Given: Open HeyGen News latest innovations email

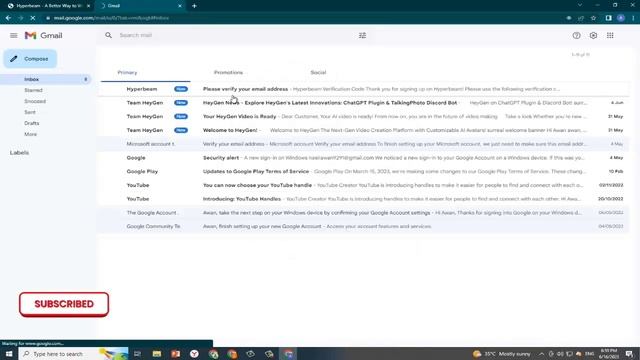Looking at the screenshot, I should [363, 103].
